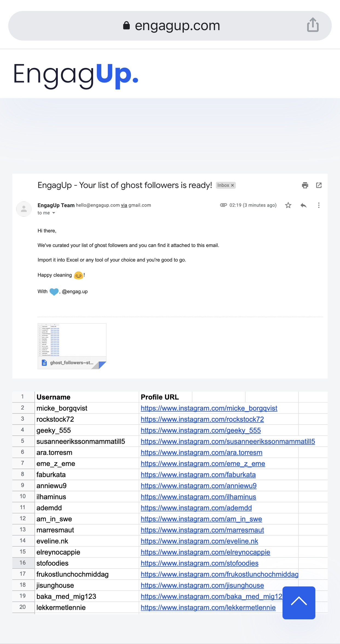Tap the blue scroll-to-top arrow button
This screenshot has width=340, height=644.
coord(299,603)
